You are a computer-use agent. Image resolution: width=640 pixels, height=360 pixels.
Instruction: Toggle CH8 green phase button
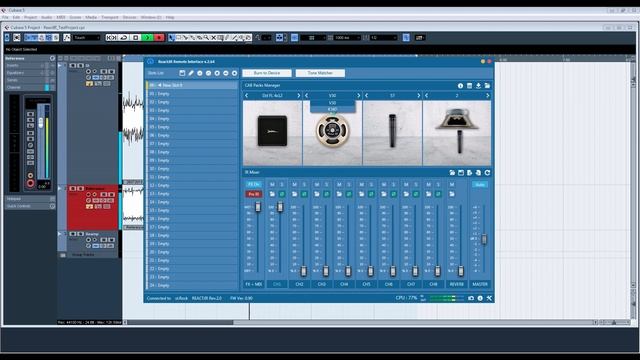coord(438,194)
